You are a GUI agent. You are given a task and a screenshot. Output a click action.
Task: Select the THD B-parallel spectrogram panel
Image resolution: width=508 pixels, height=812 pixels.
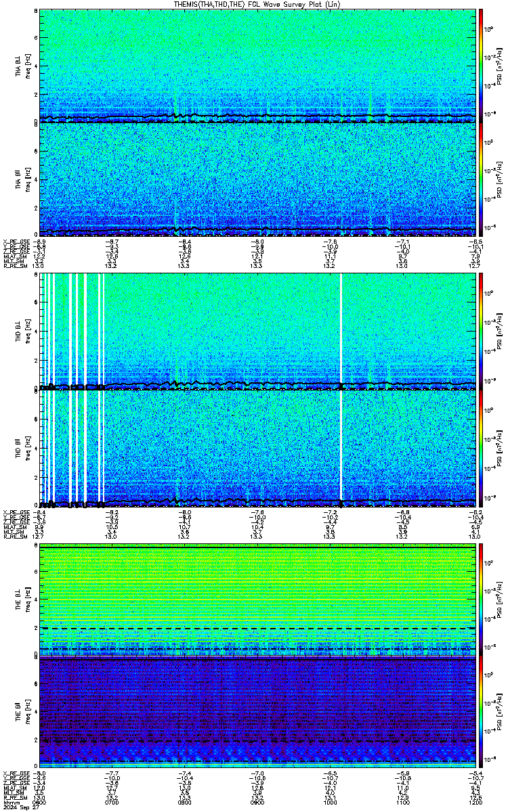click(258, 449)
